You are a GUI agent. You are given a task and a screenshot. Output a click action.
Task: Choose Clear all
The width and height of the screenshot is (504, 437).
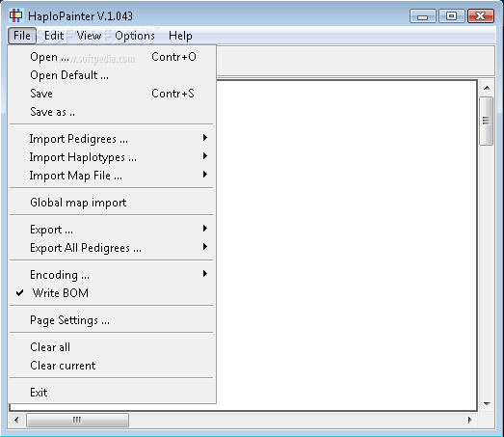pyautogui.click(x=113, y=347)
